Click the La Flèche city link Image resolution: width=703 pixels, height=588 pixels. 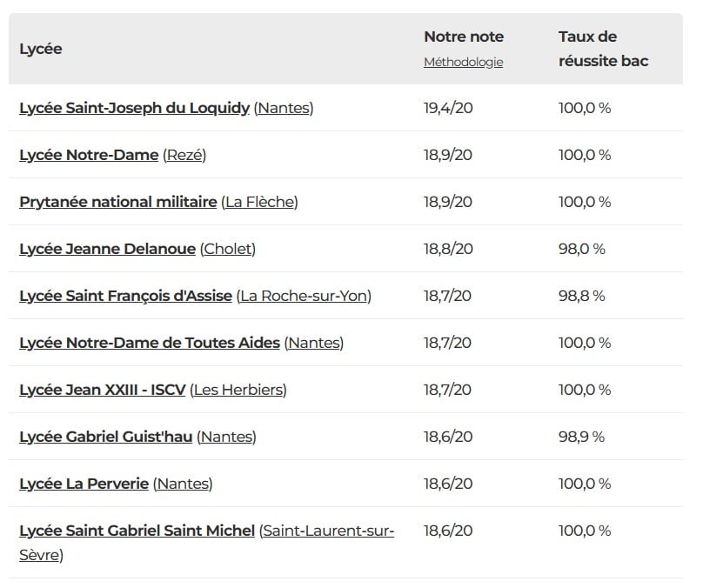(259, 202)
